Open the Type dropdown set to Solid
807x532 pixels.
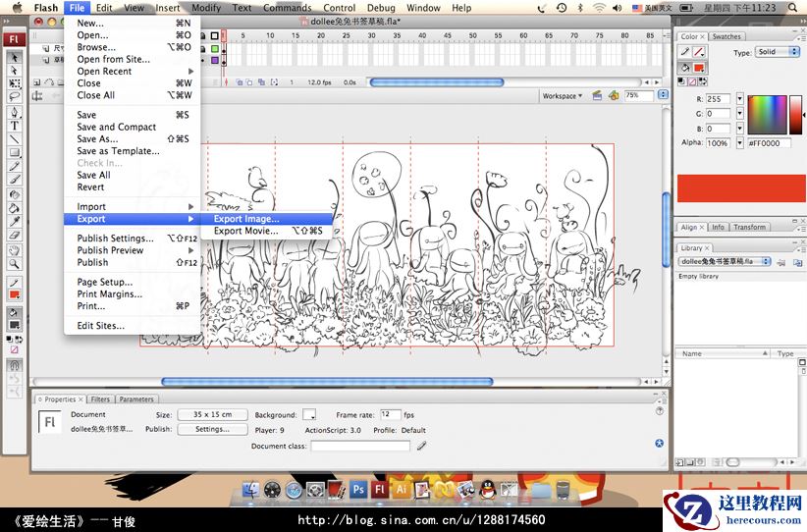(x=778, y=52)
